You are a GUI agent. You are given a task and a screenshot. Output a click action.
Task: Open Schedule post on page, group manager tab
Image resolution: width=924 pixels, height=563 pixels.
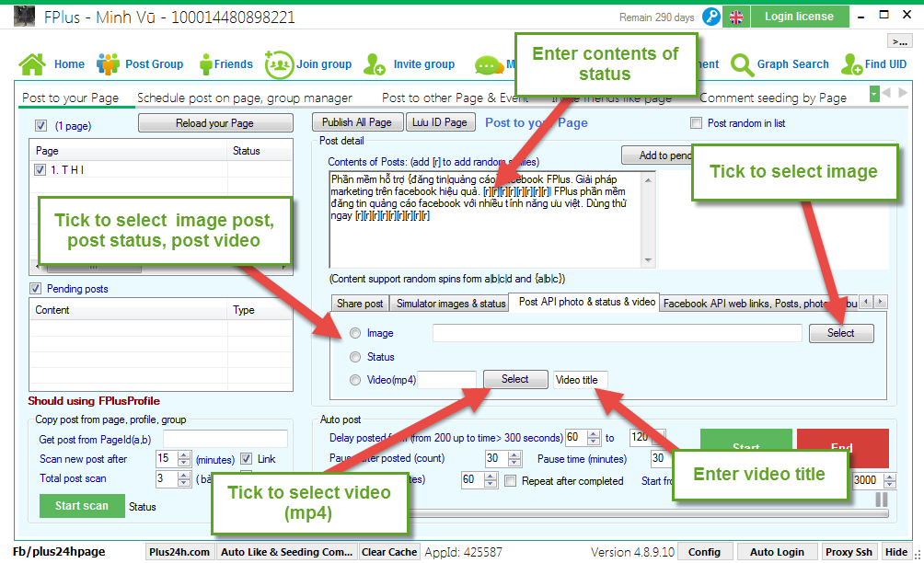tap(245, 98)
